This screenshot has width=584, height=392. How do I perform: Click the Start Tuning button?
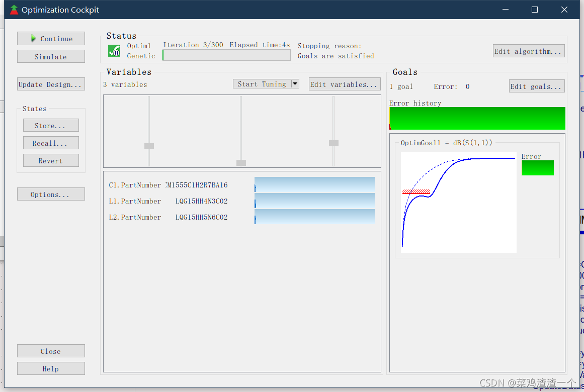point(262,84)
